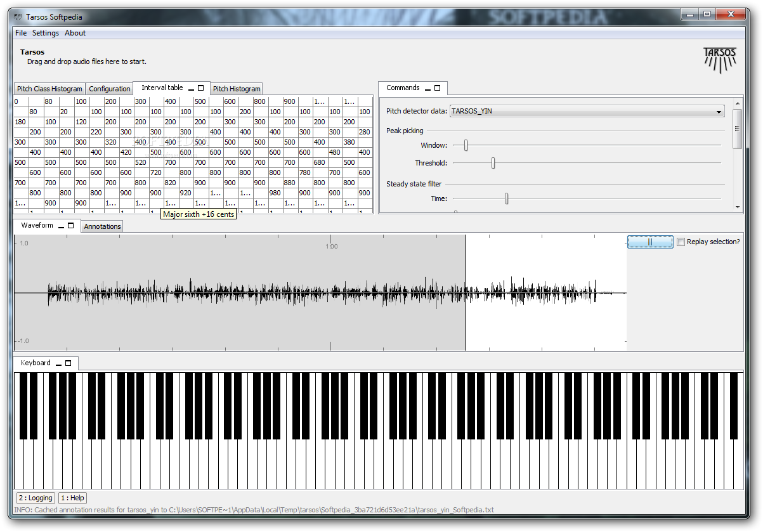Screen dimensions: 763x532
Task: Select the interval table cell showing 320
Action: point(111,142)
